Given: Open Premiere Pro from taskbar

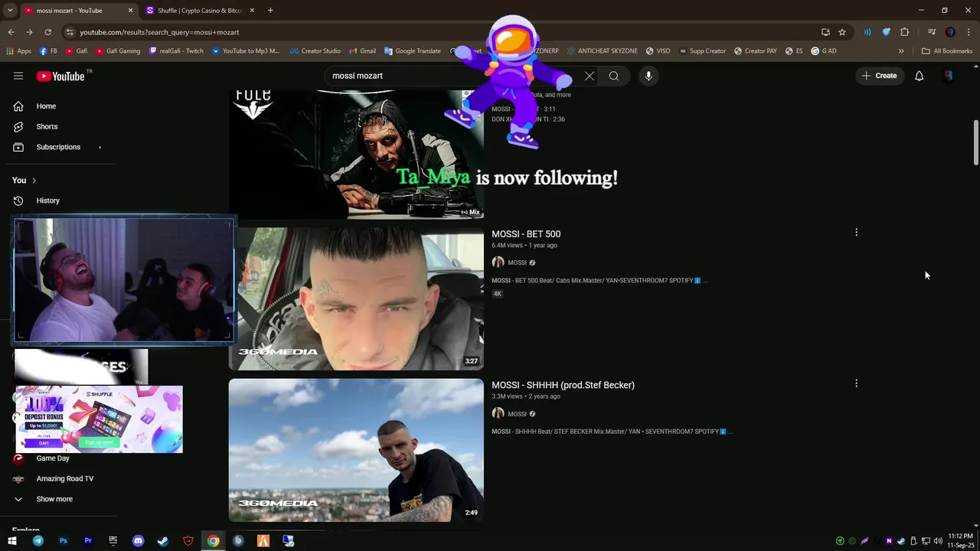Looking at the screenshot, I should coord(88,541).
